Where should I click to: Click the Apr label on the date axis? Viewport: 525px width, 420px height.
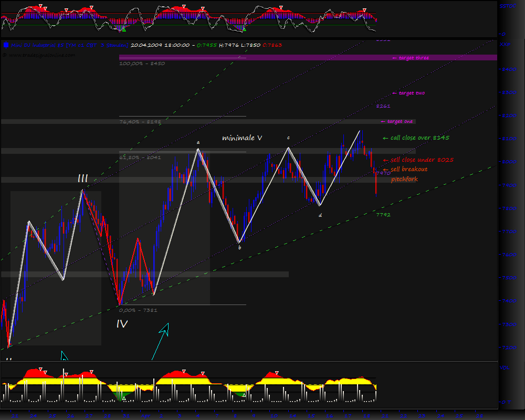(x=145, y=416)
